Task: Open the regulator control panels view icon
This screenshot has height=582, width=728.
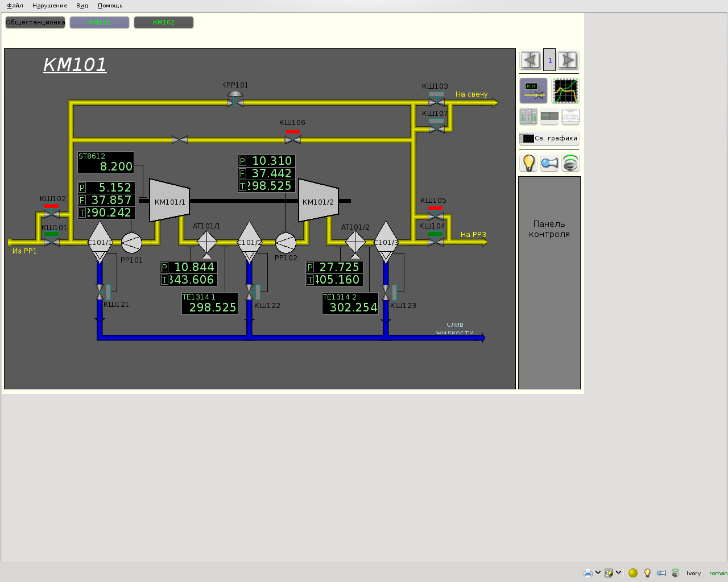Action: pyautogui.click(x=528, y=117)
